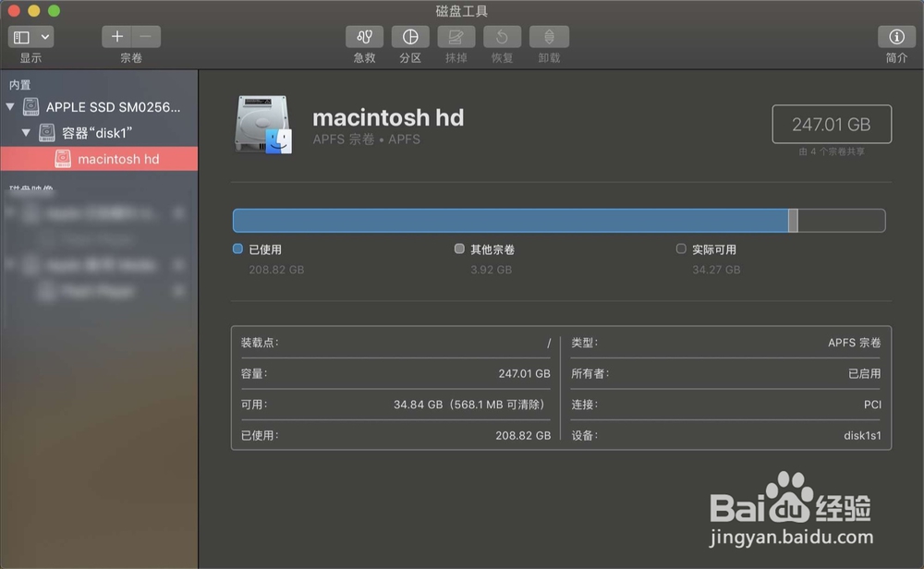Click the storage usage bar
The image size is (924, 569).
(x=508, y=220)
